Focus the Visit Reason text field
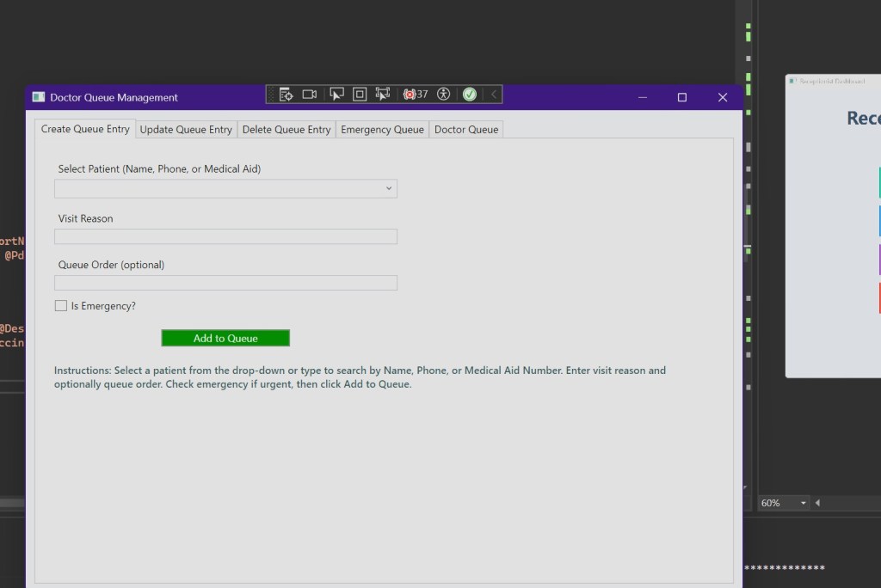881x588 pixels. [225, 236]
